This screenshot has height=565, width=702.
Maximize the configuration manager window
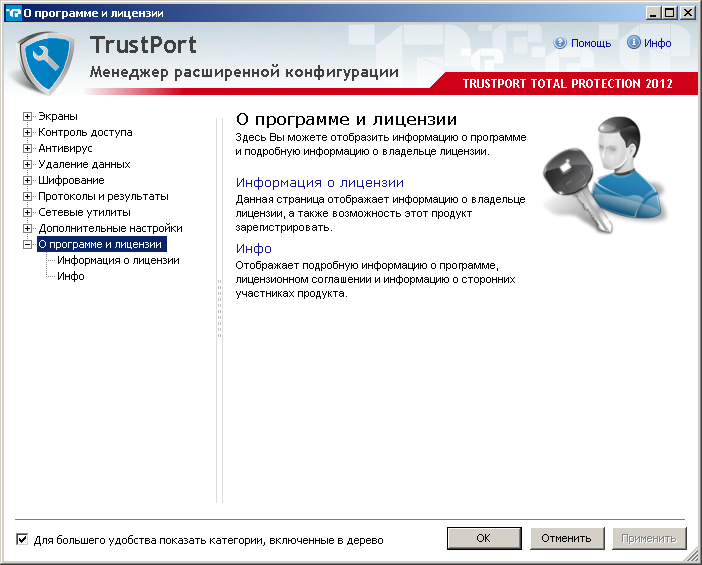[669, 13]
